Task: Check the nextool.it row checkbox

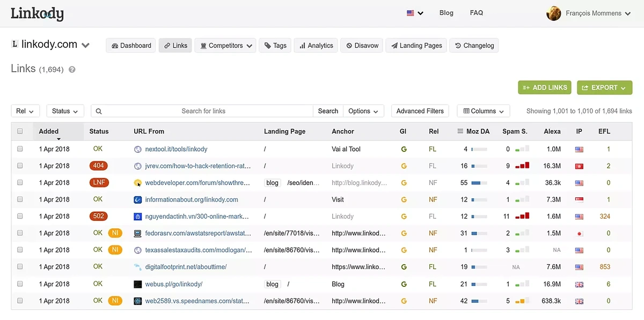Action: pyautogui.click(x=20, y=149)
